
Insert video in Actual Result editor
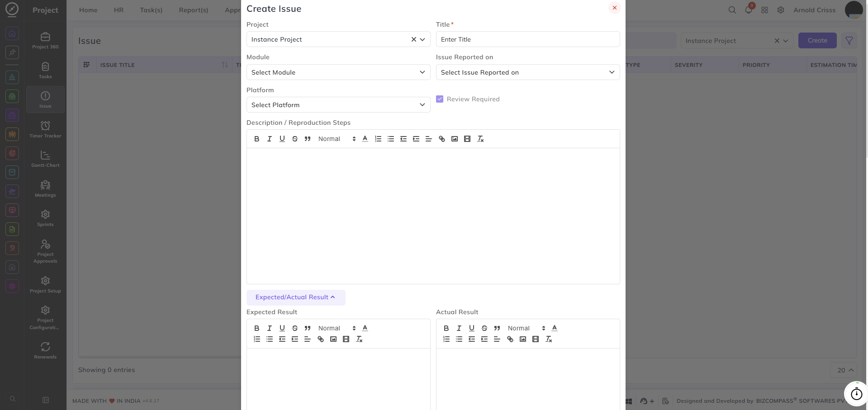[536, 339]
